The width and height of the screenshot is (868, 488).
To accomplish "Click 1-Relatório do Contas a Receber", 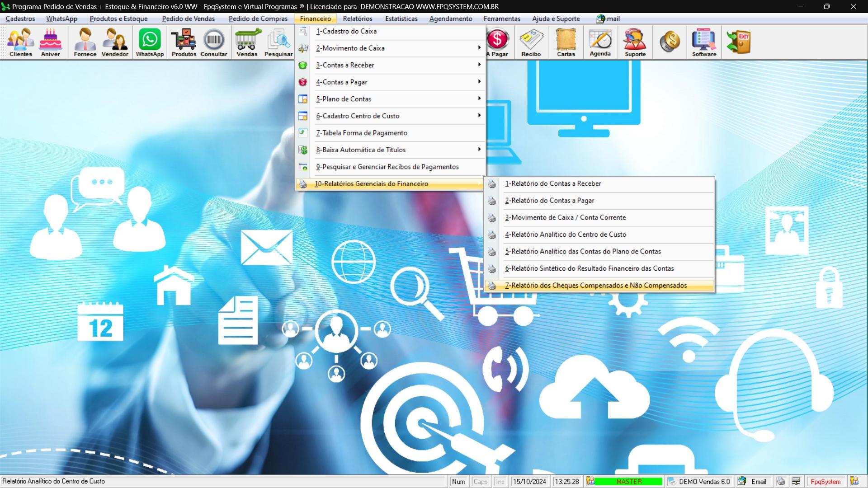I will (x=552, y=183).
